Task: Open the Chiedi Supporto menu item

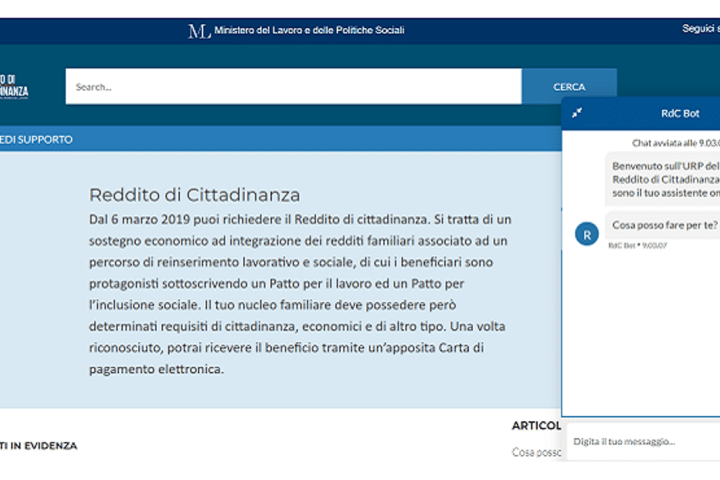Action: pos(37,140)
